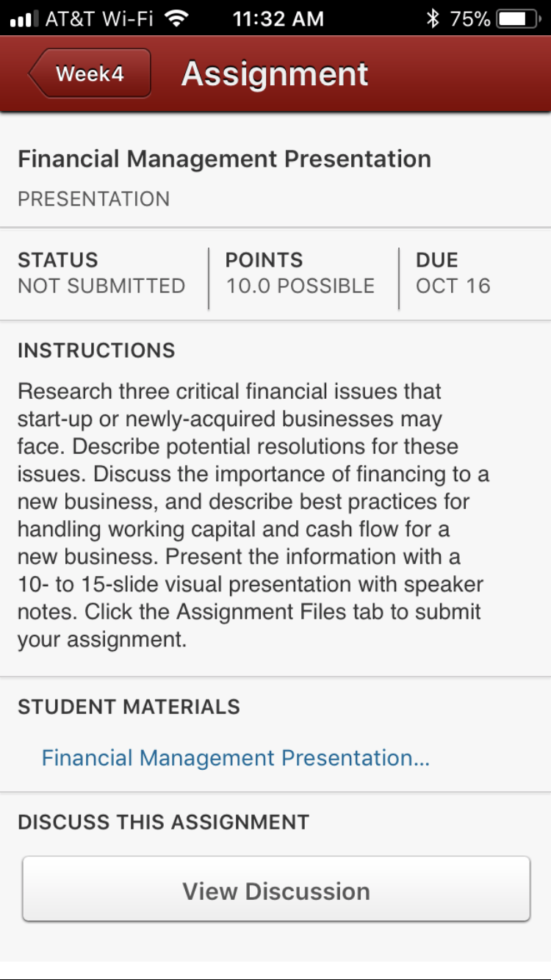Tap the PRESENTATION type label
This screenshot has width=551, height=980.
93,199
